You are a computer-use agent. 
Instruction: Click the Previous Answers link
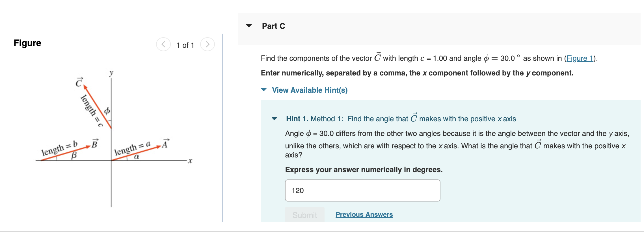click(x=364, y=214)
